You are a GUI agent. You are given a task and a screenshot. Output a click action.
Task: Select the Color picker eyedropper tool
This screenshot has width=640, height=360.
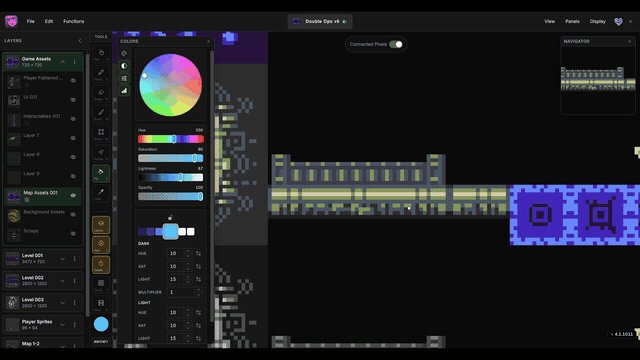coord(101,193)
